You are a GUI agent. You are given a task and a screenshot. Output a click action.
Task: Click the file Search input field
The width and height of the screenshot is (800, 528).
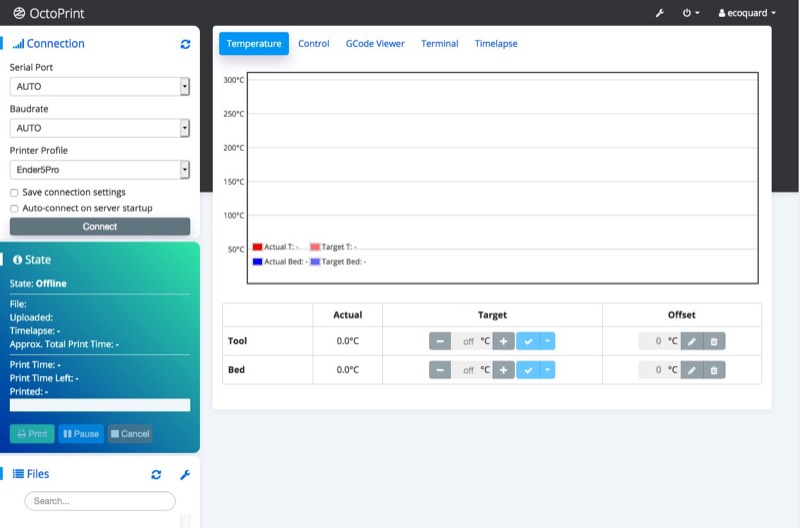click(x=100, y=501)
